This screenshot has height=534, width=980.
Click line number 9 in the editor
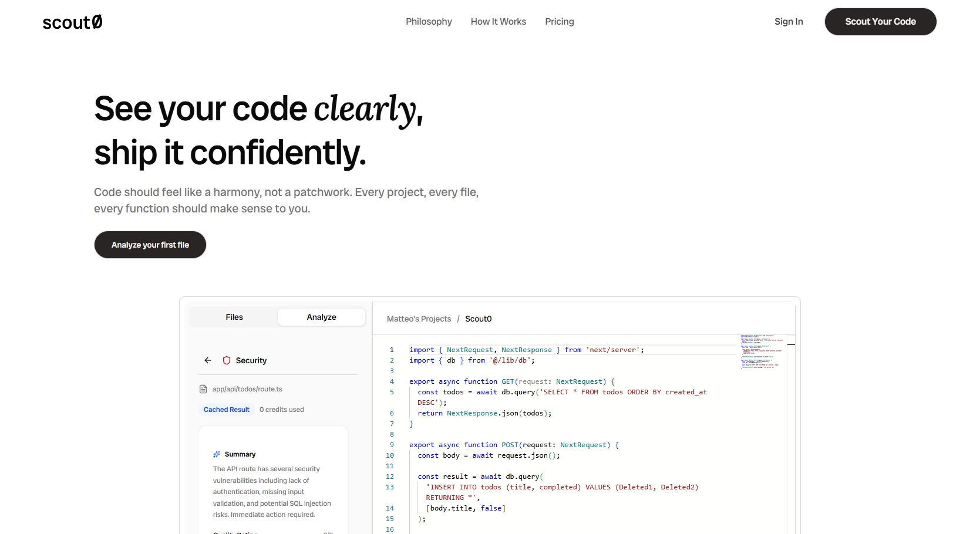pos(392,445)
